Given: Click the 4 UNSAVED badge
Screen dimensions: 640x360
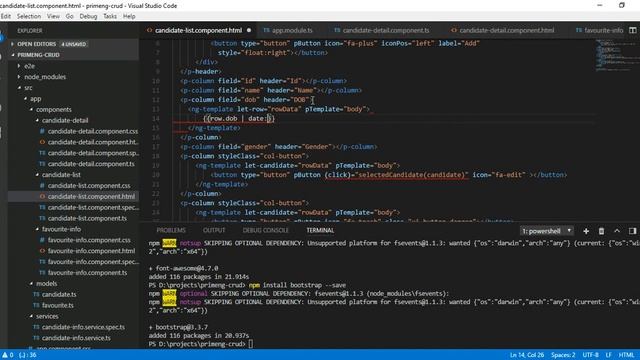Looking at the screenshot, I should (73, 44).
